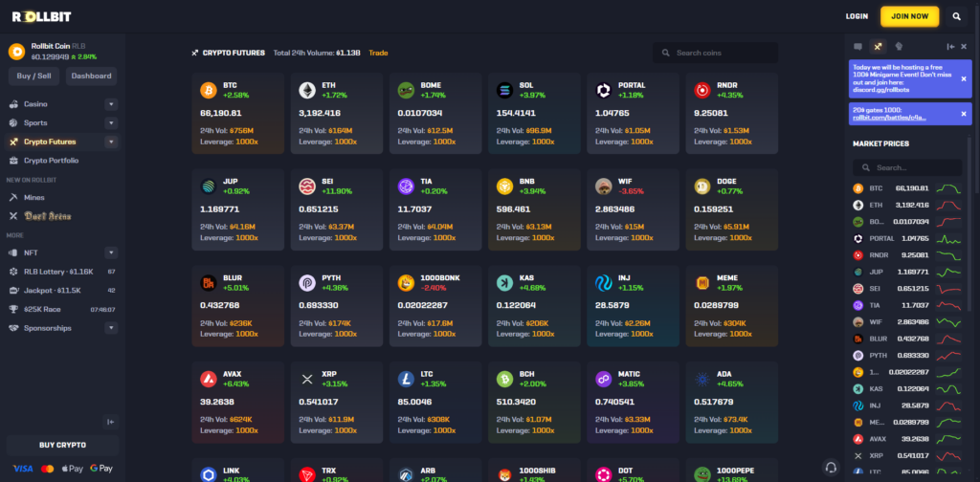Screen dimensions: 980x482
Task: Open the support headset icon
Action: coord(831,467)
